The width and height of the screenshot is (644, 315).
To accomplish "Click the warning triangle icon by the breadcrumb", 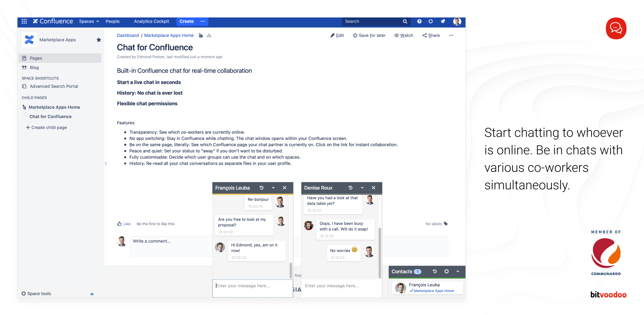I will pyautogui.click(x=209, y=35).
